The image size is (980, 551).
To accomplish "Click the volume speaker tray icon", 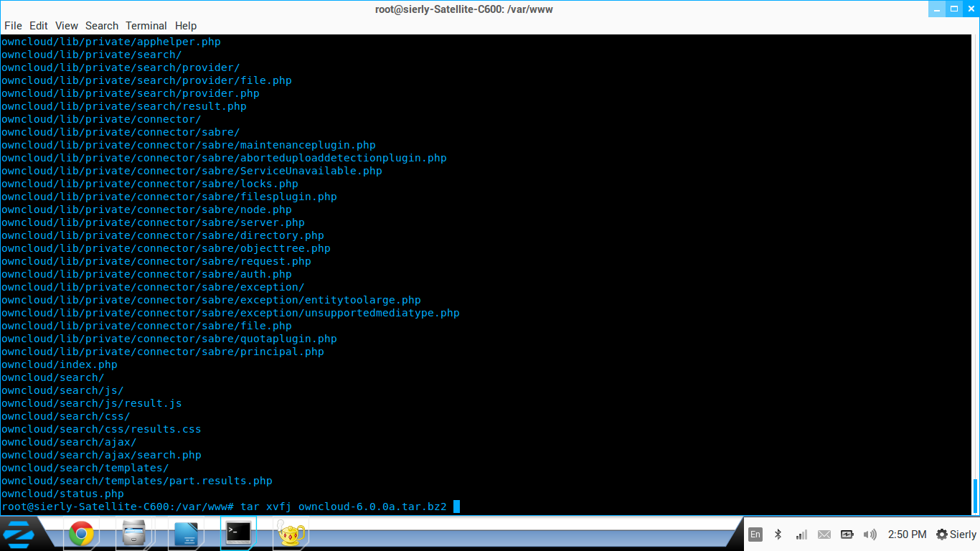I will (x=870, y=534).
